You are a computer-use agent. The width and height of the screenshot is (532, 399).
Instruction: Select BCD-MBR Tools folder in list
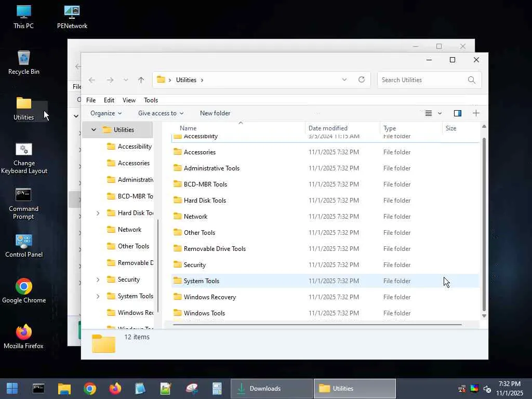coord(325,184)
